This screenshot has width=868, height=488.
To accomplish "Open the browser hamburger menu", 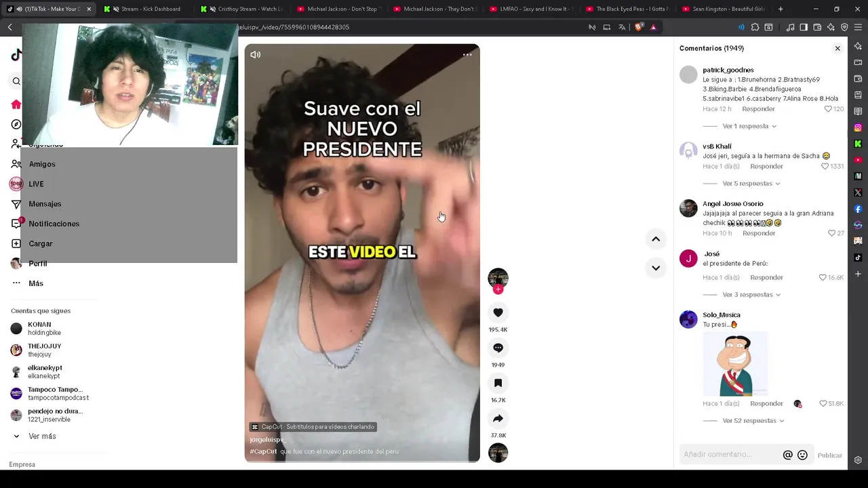I will (858, 27).
